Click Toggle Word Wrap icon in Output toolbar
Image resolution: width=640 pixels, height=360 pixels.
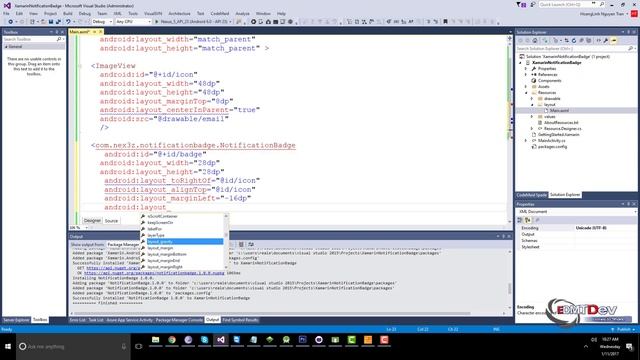[251, 244]
